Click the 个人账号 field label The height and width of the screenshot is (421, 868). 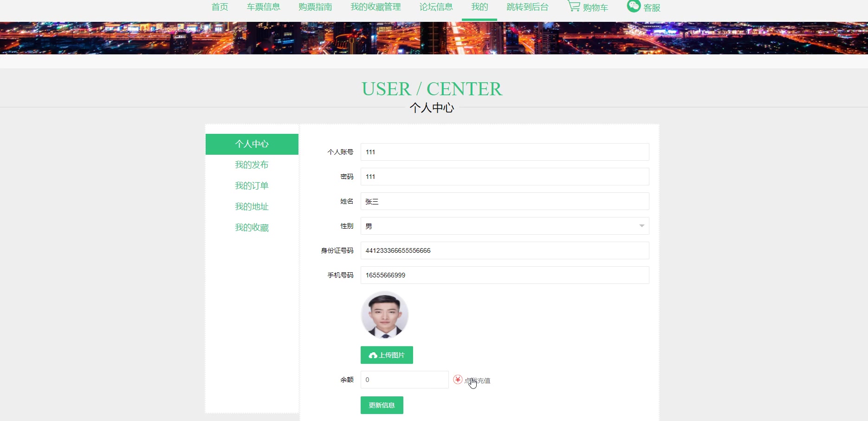pos(340,152)
